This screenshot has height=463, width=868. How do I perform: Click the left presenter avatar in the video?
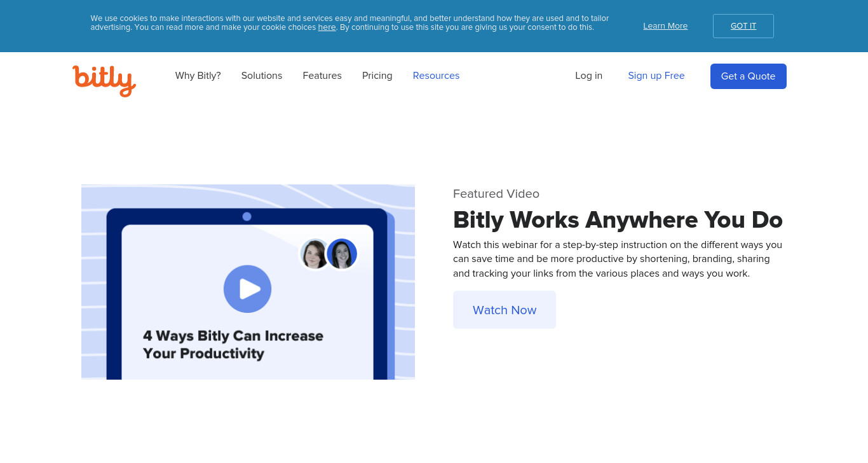314,254
